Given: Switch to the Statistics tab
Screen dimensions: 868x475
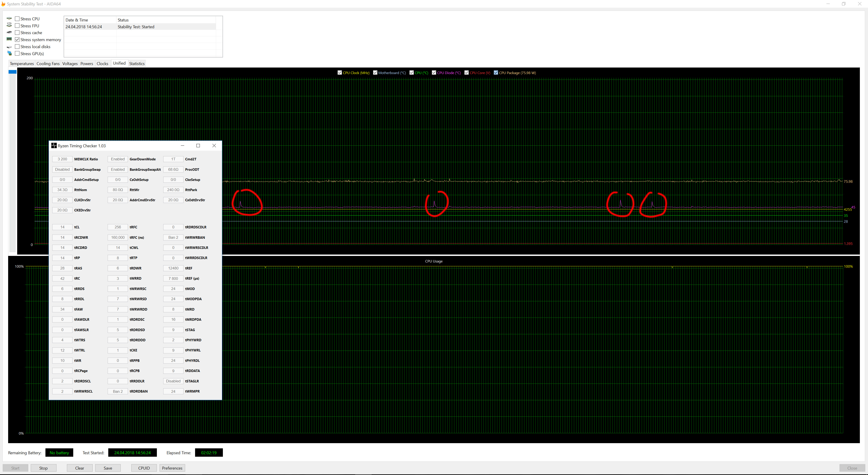Looking at the screenshot, I should pyautogui.click(x=137, y=64).
